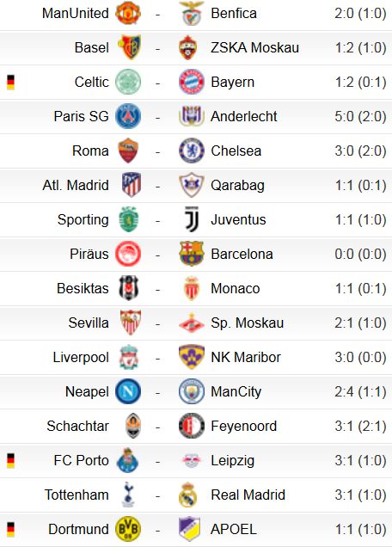Select the Bayern Munich logo
This screenshot has height=547, width=392.
point(192,82)
